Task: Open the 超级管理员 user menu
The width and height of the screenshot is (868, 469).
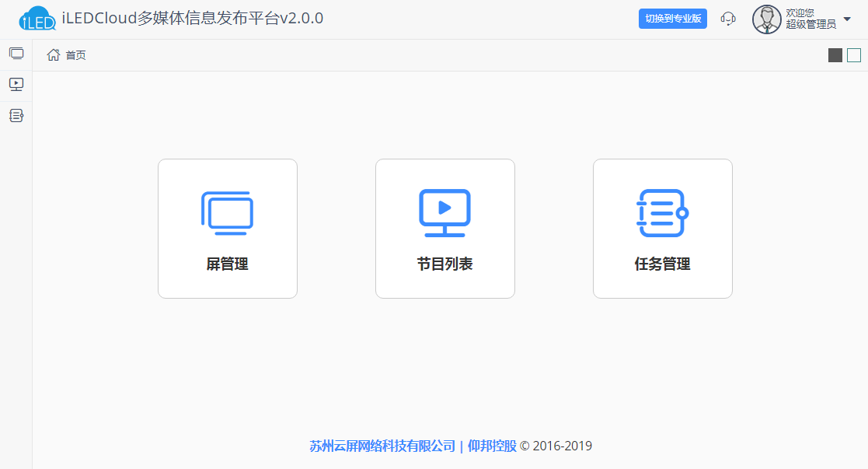Action: 811,24
